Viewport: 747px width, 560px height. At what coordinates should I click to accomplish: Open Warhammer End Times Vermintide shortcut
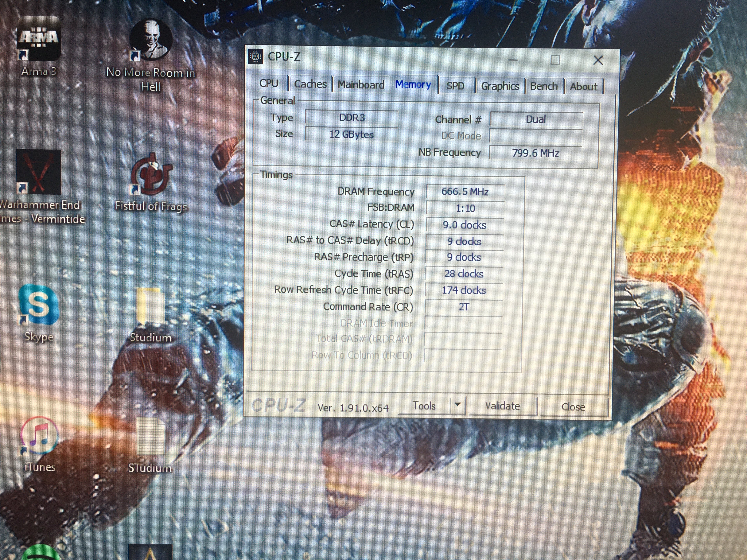coord(39,172)
